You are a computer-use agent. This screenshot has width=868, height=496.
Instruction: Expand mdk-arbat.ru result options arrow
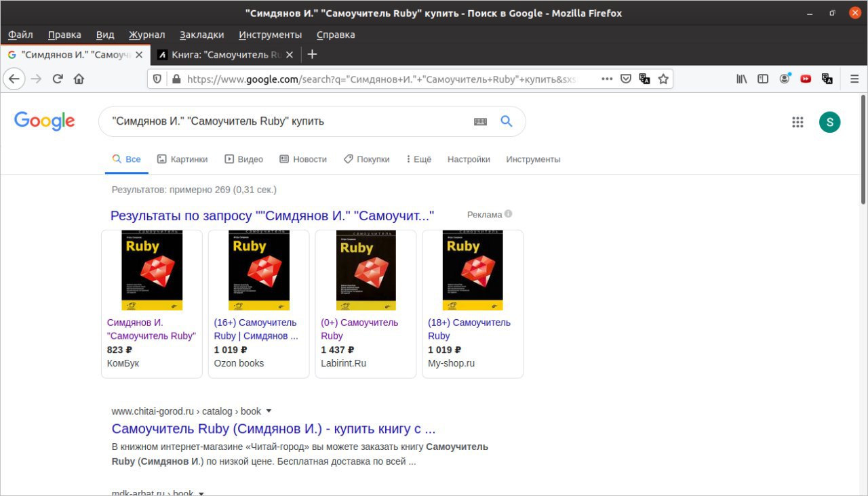click(201, 493)
